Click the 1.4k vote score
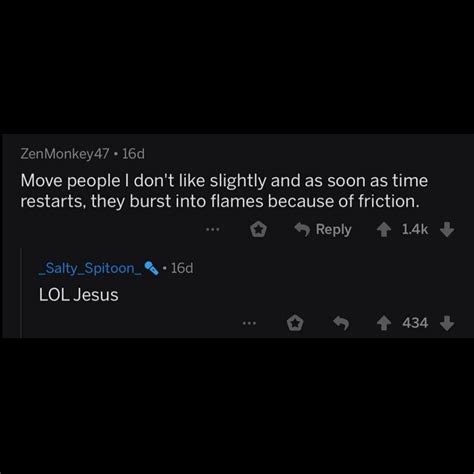Image resolution: width=474 pixels, height=474 pixels. point(415,229)
